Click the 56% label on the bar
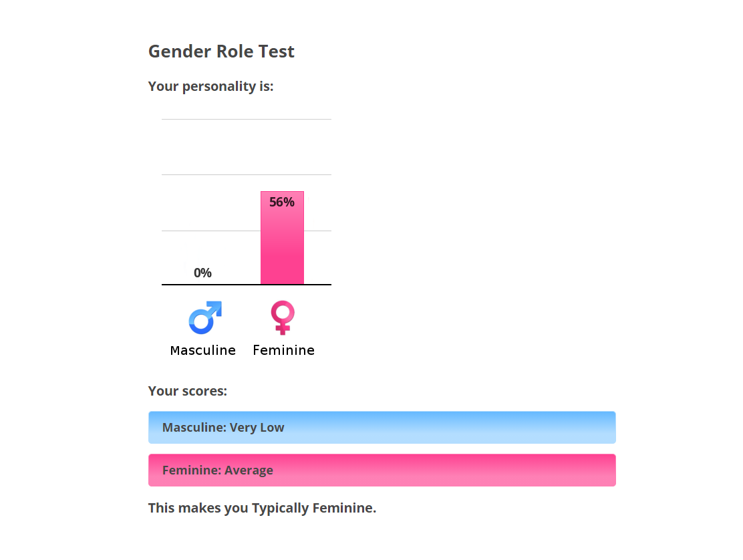743x560 pixels. pyautogui.click(x=282, y=202)
